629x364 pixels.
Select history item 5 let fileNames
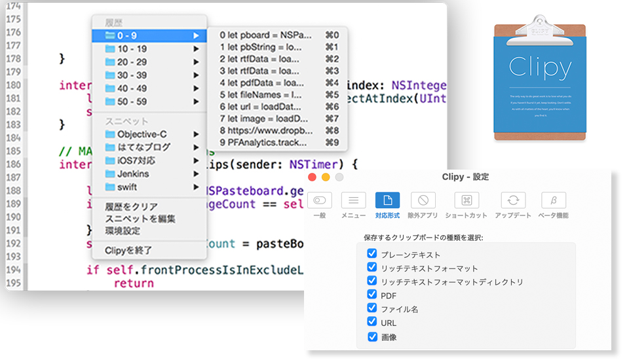click(x=279, y=95)
